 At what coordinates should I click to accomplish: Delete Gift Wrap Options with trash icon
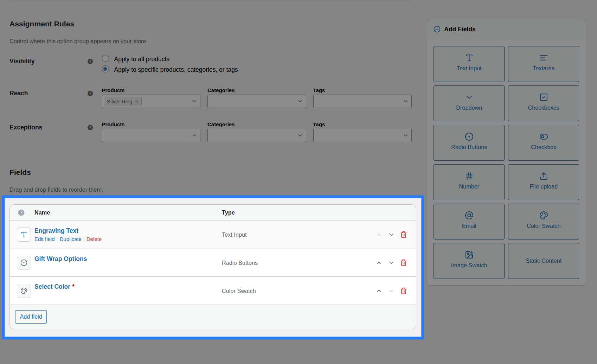click(x=404, y=263)
